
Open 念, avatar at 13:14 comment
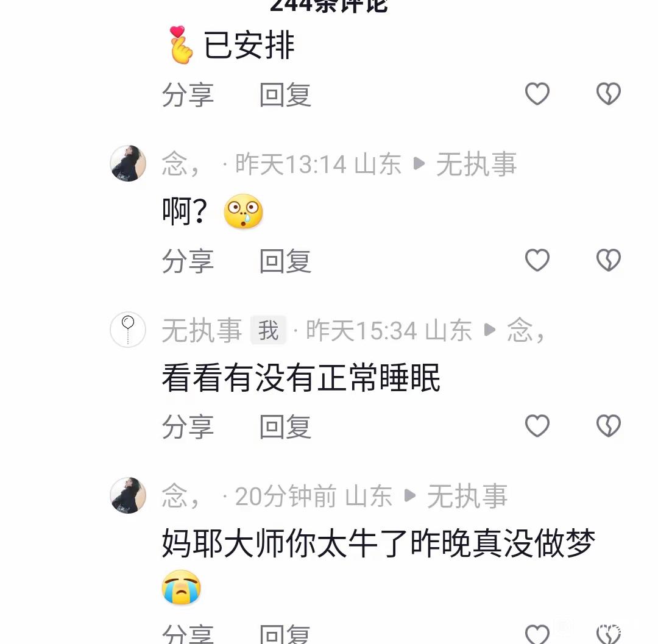pyautogui.click(x=128, y=163)
